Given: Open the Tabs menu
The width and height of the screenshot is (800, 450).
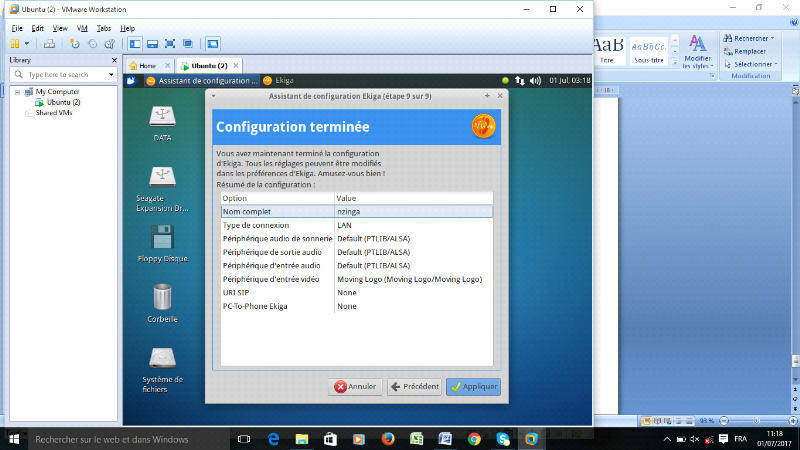Looking at the screenshot, I should click(104, 29).
